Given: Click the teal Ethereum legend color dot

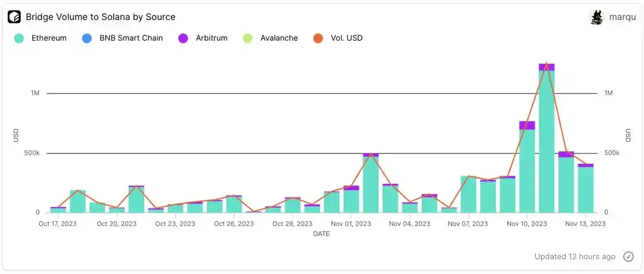Looking at the screenshot, I should click(x=19, y=38).
